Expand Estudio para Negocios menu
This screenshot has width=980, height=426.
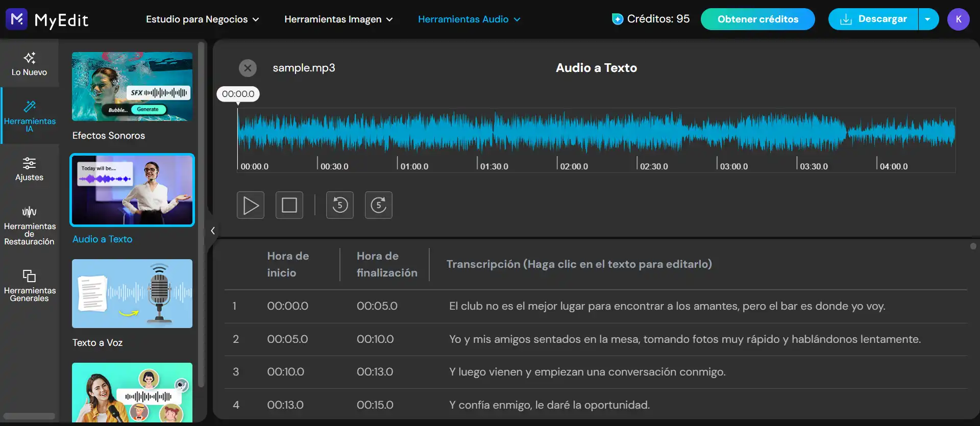point(202,19)
